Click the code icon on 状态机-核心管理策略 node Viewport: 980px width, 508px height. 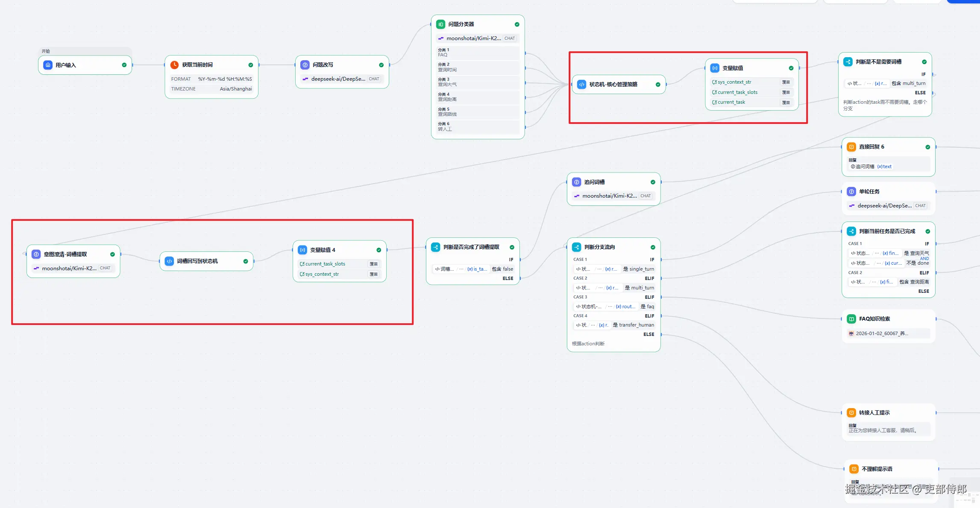click(x=581, y=85)
